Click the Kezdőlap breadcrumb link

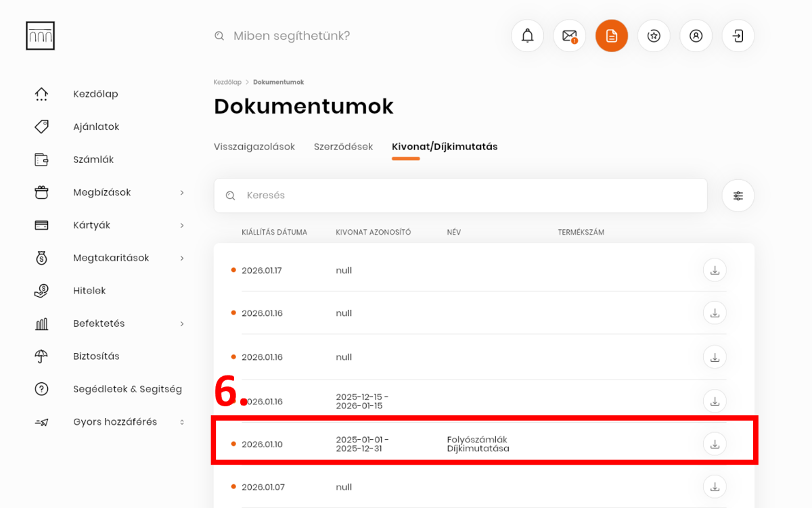pyautogui.click(x=227, y=82)
